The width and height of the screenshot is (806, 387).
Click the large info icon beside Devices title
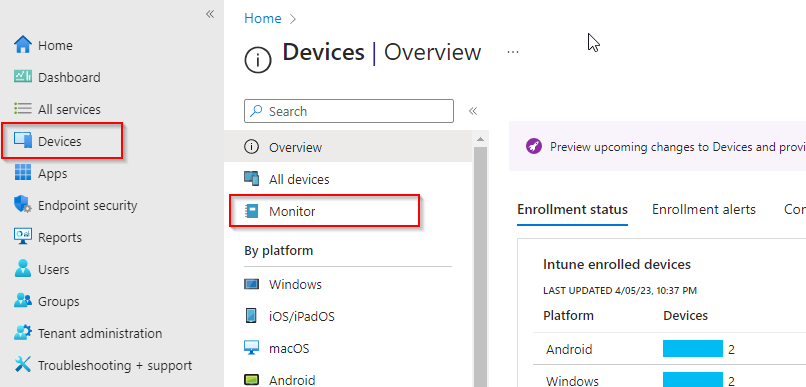(258, 61)
